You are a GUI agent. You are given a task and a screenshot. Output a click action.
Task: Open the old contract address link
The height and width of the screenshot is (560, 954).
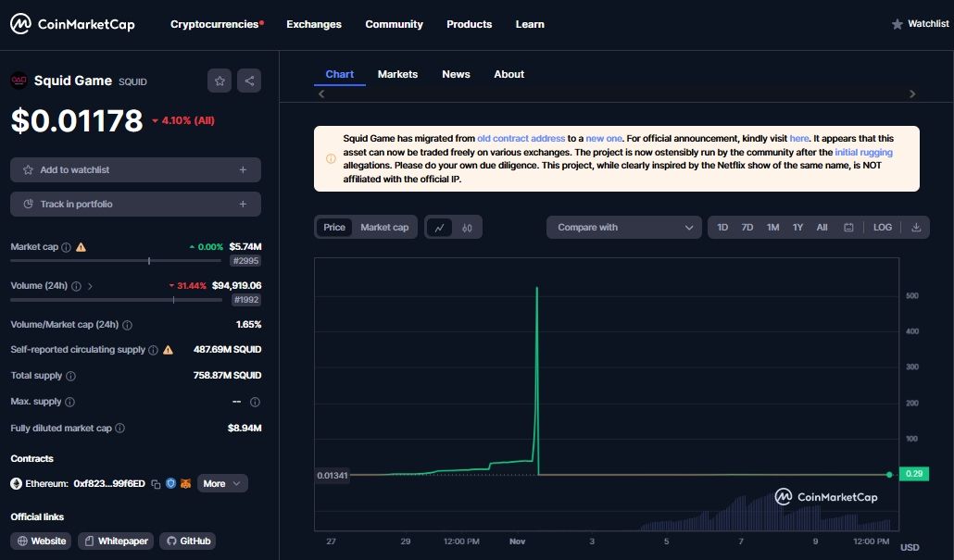521,138
